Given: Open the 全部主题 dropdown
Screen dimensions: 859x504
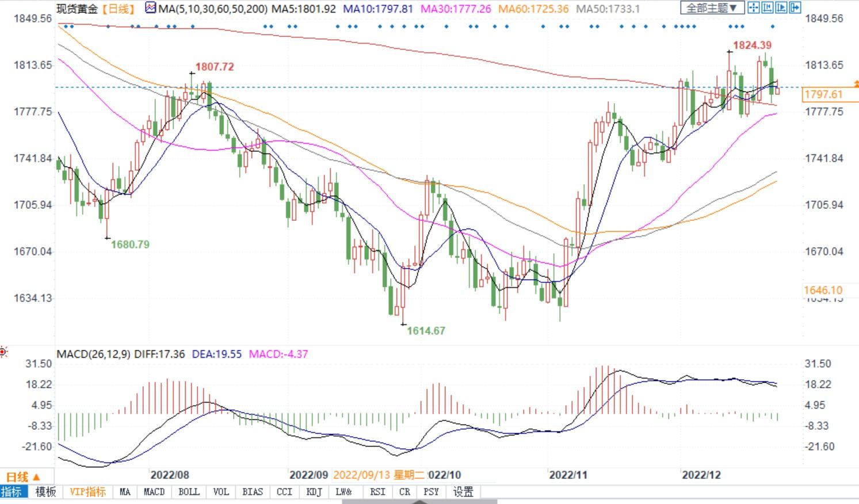Looking at the screenshot, I should [x=712, y=7].
